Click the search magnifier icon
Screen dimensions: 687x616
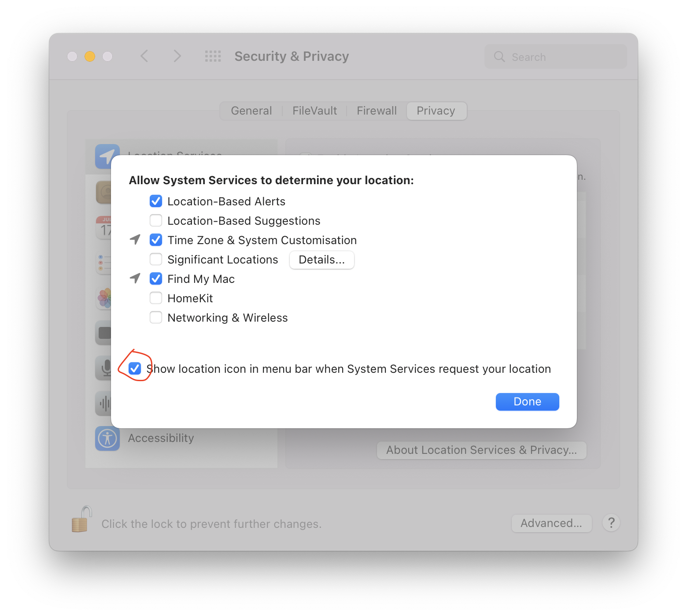point(499,57)
